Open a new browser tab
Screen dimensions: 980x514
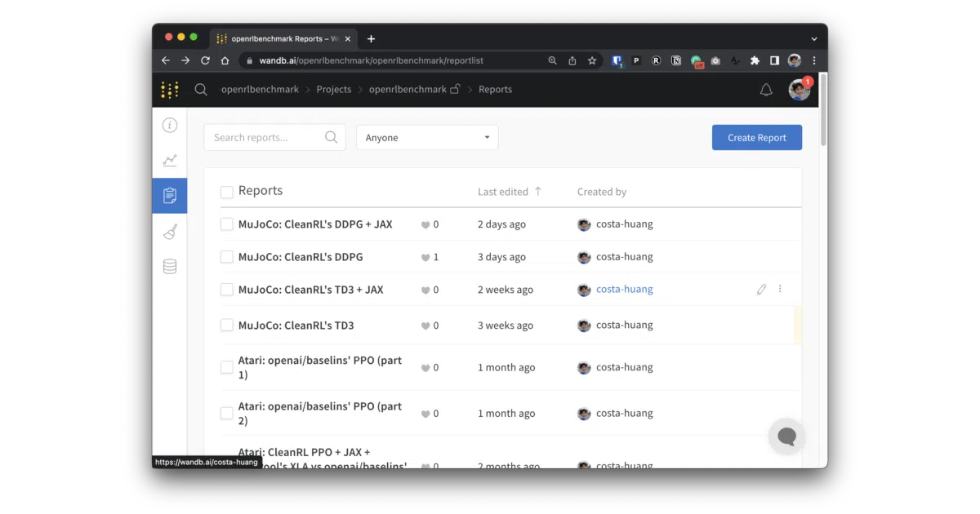point(371,38)
